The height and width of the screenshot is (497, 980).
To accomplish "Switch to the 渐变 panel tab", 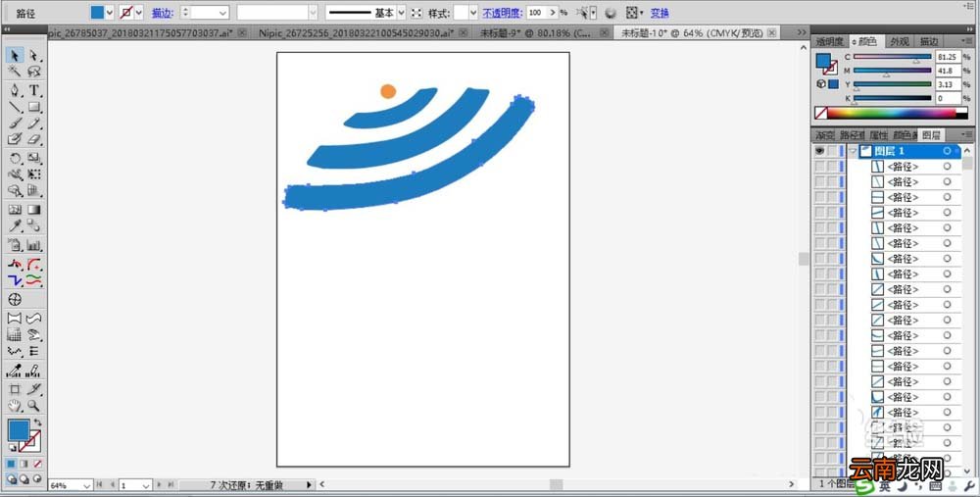I will tap(825, 135).
